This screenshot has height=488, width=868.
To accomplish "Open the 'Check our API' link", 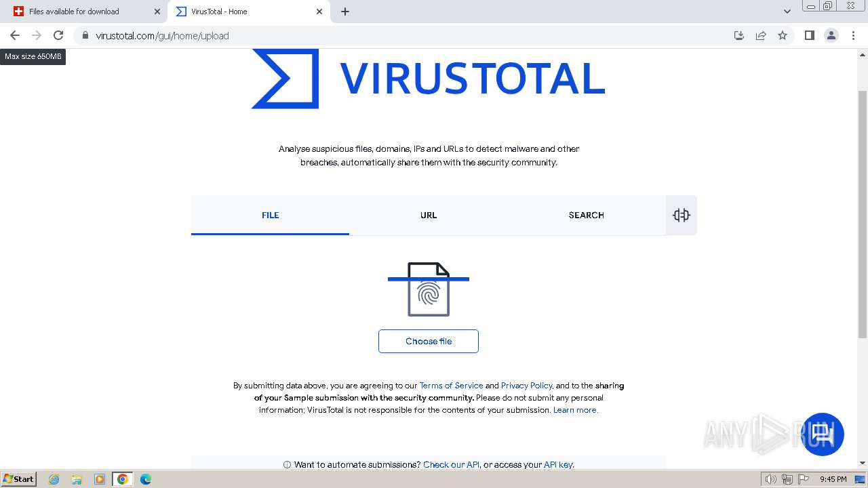I will point(451,465).
